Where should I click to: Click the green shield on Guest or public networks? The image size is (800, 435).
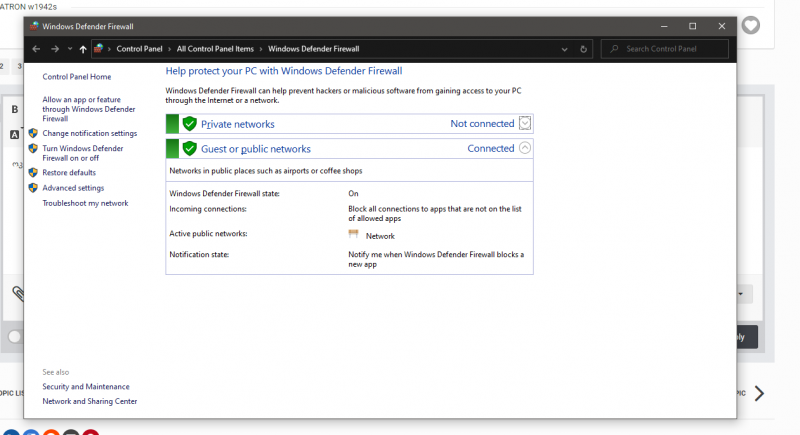(190, 149)
